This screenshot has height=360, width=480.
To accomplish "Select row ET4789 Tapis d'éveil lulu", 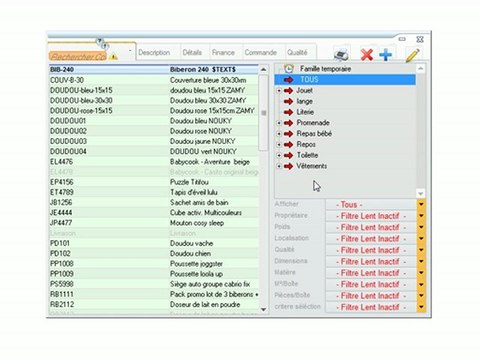I will click(x=154, y=192).
